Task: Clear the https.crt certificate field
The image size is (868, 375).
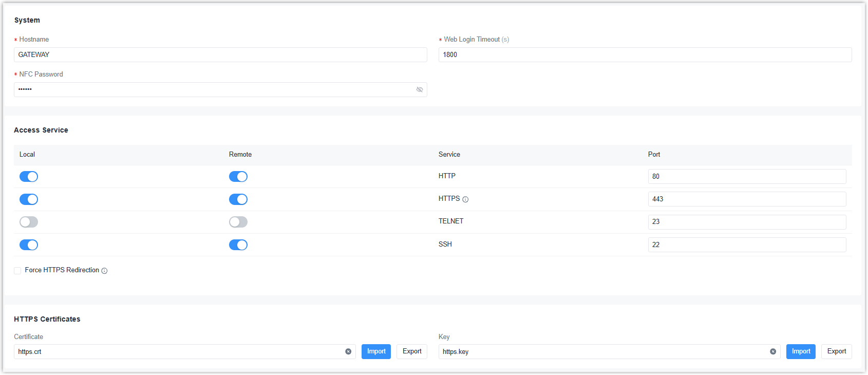Action: 348,352
